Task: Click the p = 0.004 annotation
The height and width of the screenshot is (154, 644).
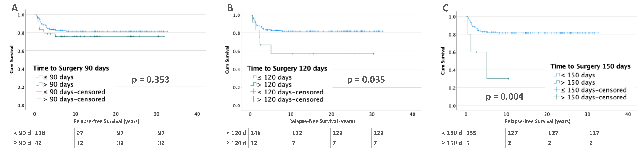Action: [504, 97]
